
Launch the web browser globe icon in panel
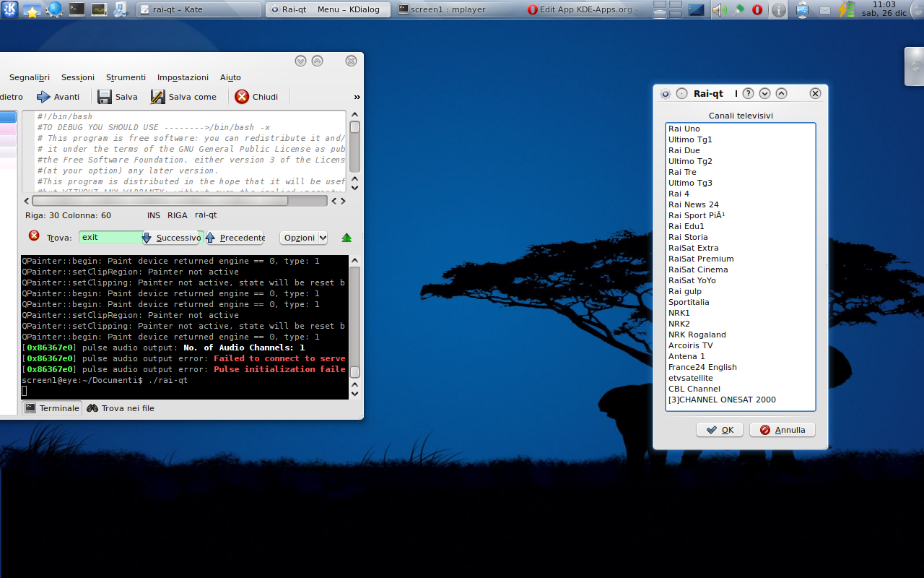(54, 9)
